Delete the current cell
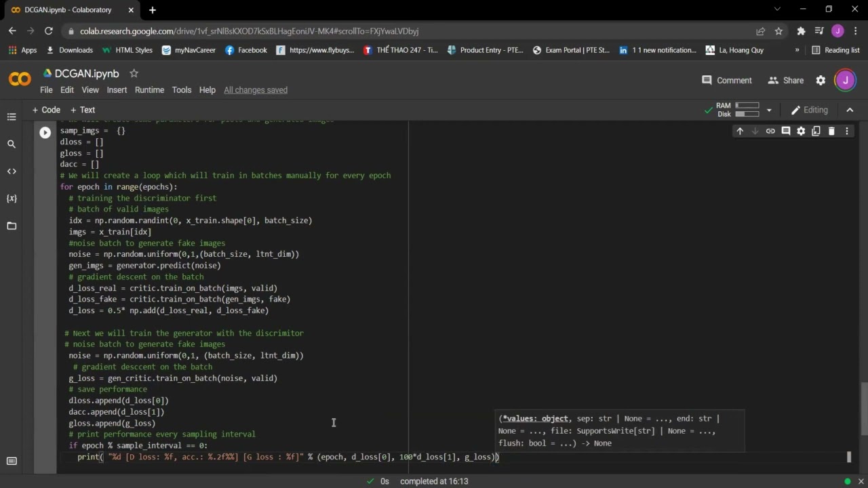 [831, 131]
